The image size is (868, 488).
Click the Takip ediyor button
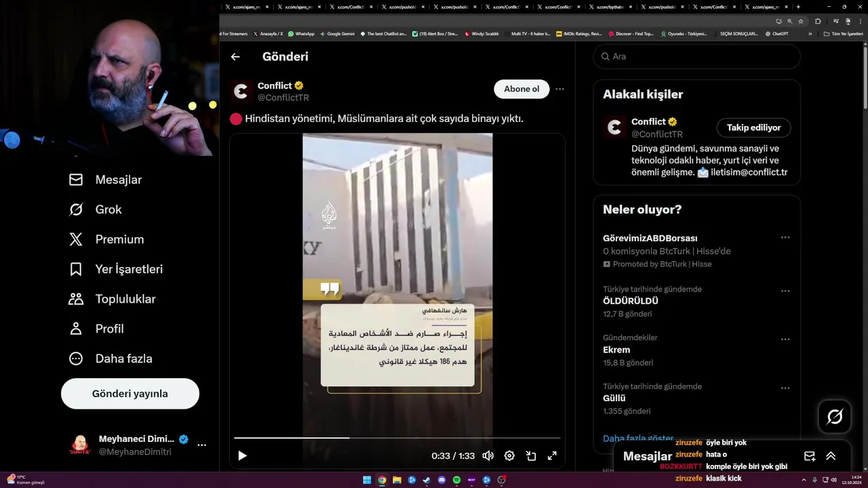point(753,127)
